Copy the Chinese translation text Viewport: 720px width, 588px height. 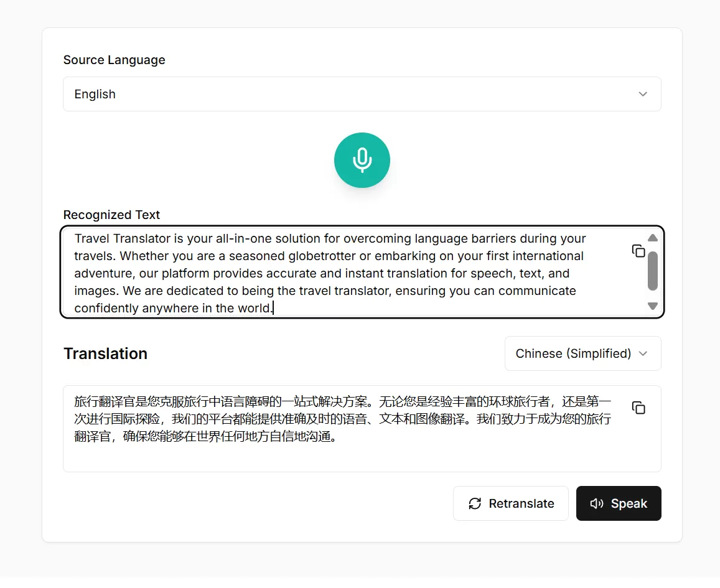pyautogui.click(x=638, y=408)
